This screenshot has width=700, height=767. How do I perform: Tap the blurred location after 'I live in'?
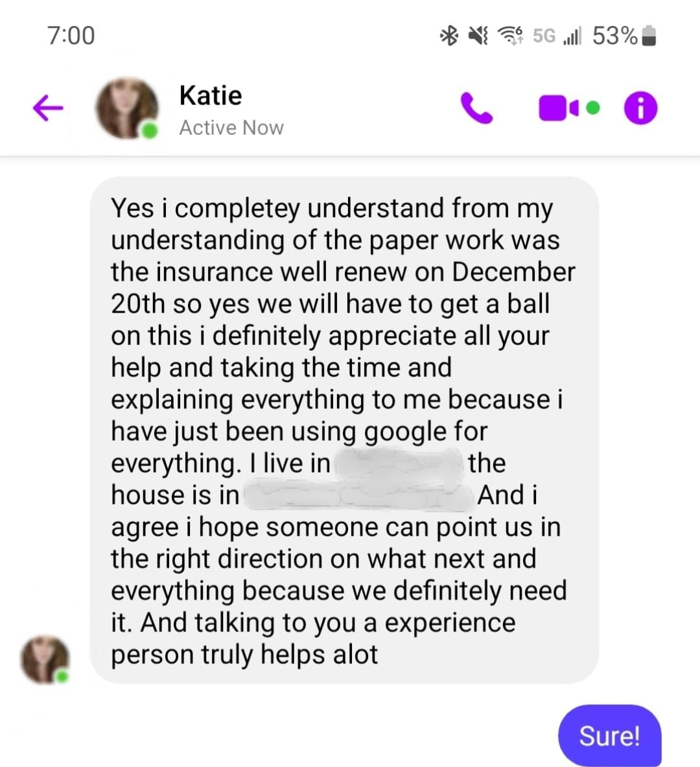(x=399, y=463)
